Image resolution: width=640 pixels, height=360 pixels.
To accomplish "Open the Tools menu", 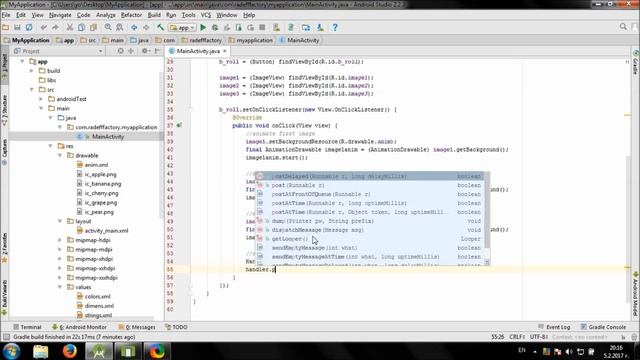I will [x=188, y=15].
